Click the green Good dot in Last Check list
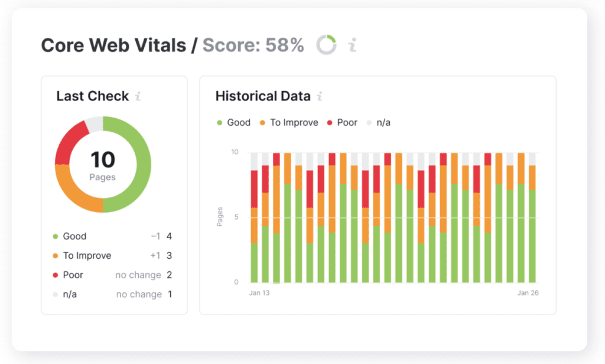The height and width of the screenshot is (364, 605). coord(56,236)
